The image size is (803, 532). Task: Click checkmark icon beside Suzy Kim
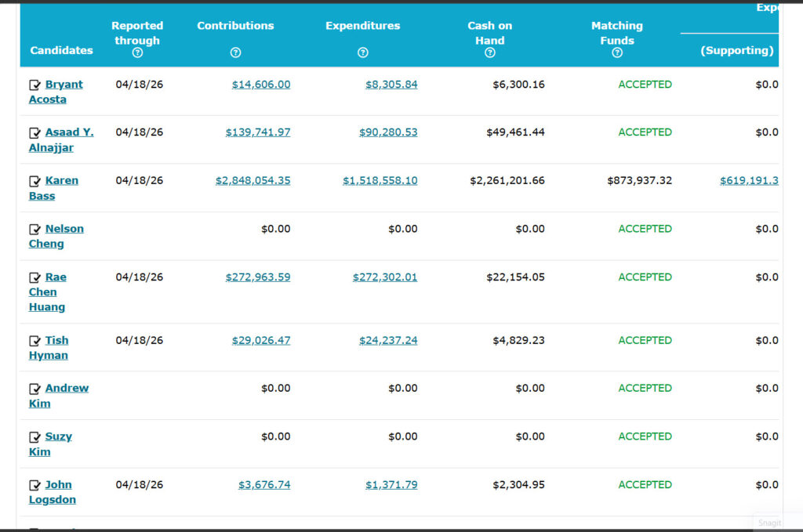[35, 437]
